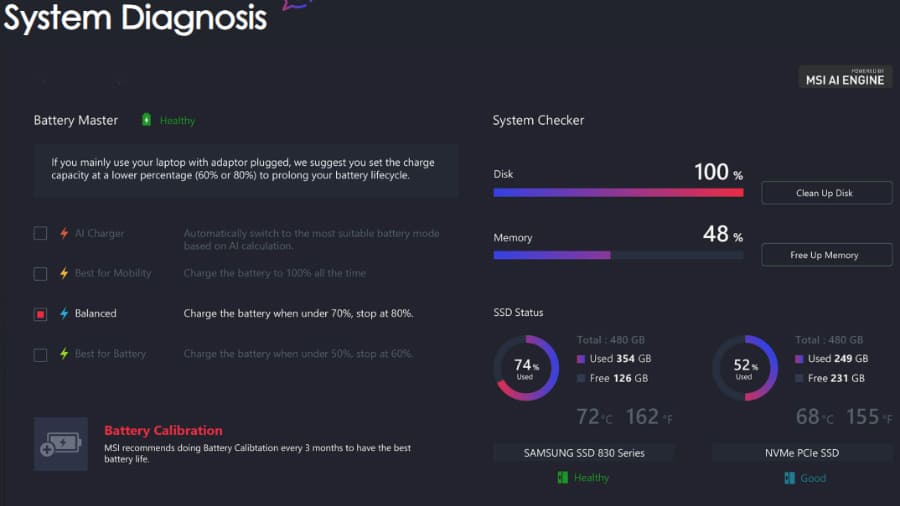Click the Best for Mobility lightning icon
900x506 pixels.
point(64,274)
